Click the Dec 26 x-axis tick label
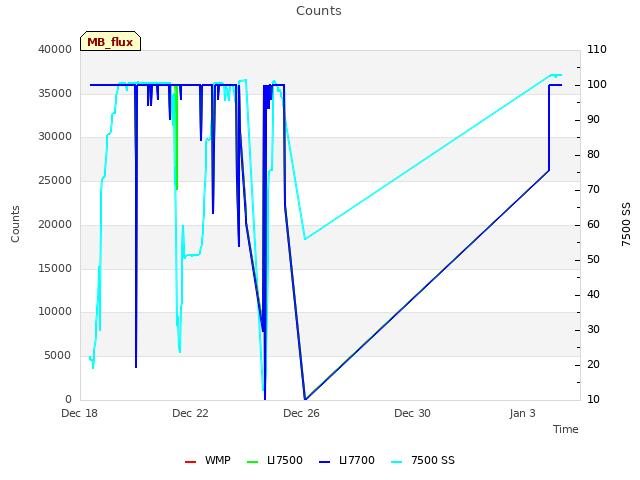The height and width of the screenshot is (480, 640). pos(301,413)
